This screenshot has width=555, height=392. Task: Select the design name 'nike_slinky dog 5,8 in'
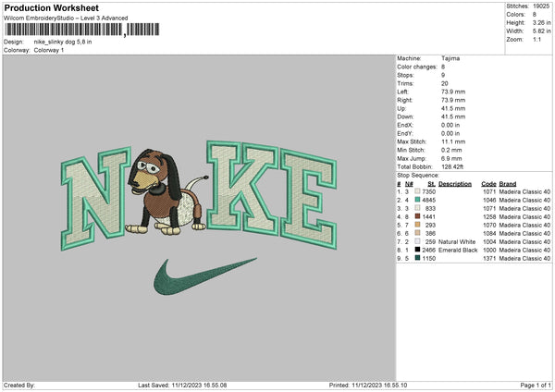63,42
